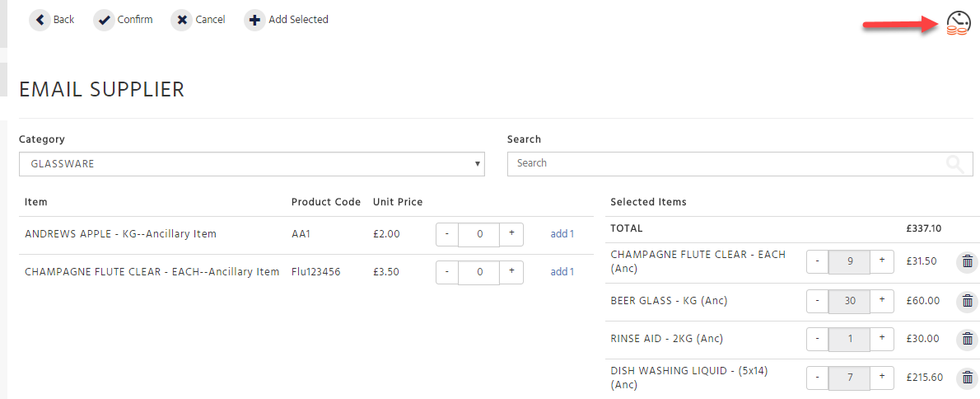This screenshot has height=399, width=980.
Task: Click the Search input field
Action: pyautogui.click(x=740, y=164)
